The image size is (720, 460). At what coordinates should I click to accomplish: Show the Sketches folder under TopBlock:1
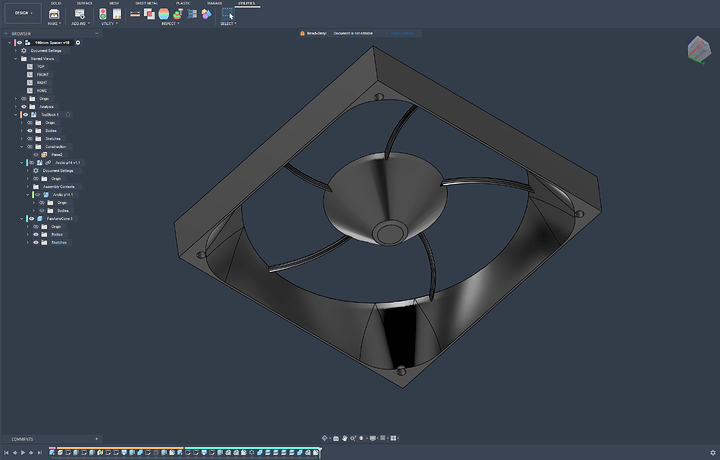[30, 139]
